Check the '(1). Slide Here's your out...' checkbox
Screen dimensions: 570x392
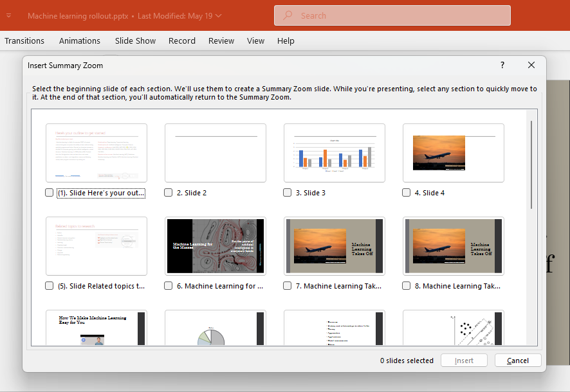pos(49,192)
